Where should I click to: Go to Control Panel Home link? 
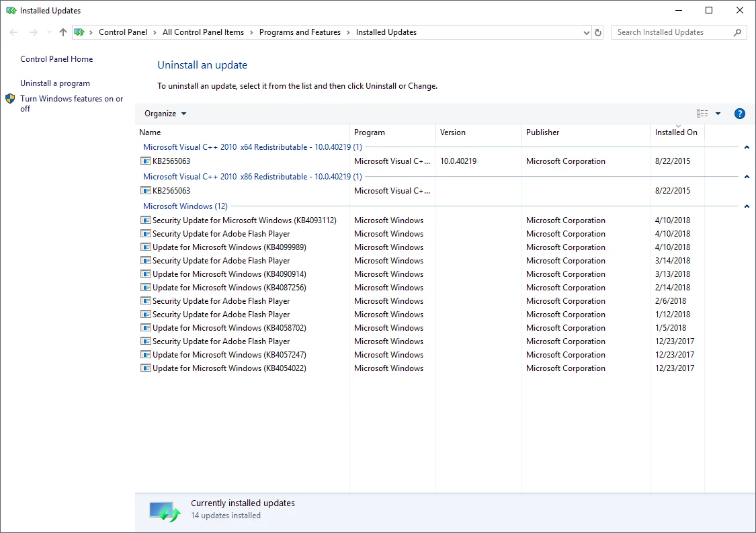(56, 59)
